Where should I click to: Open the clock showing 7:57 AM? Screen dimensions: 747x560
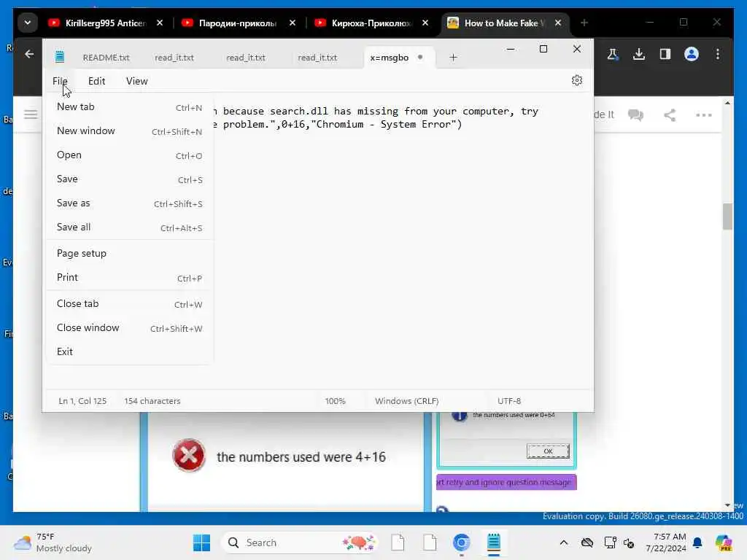click(x=666, y=542)
